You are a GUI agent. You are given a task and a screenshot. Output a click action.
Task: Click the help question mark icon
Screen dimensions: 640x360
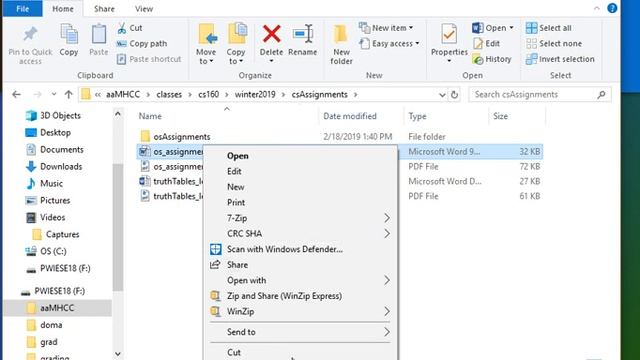pos(612,8)
